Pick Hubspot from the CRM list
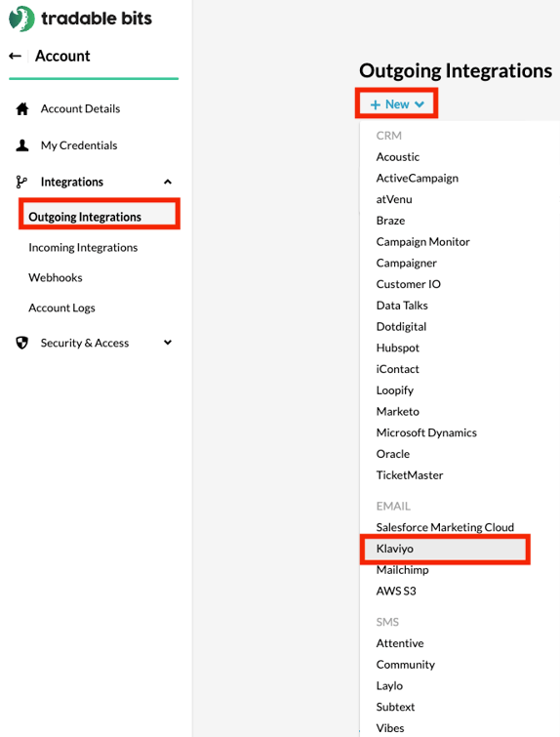 tap(397, 348)
